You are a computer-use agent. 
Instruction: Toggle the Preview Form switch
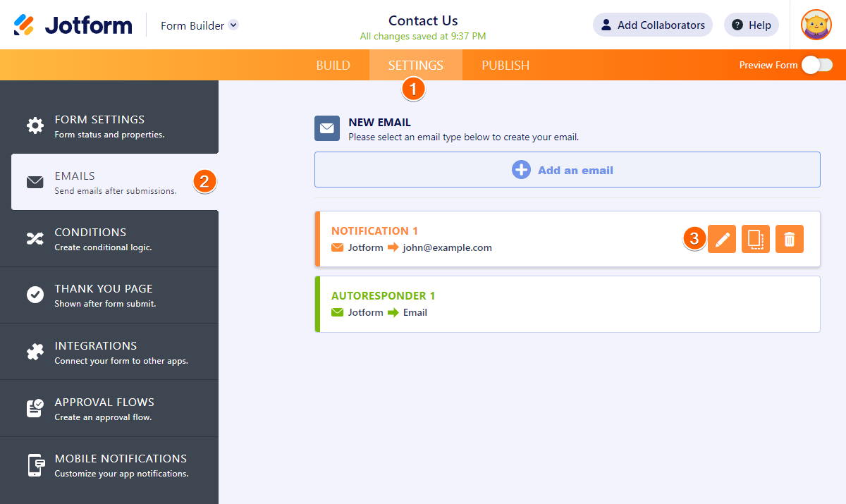[x=816, y=65]
